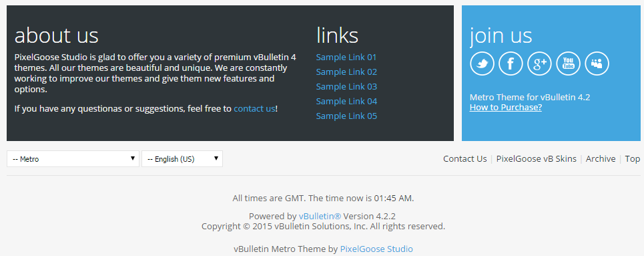
Task: Open PixelGoose vB Skins footer link
Action: click(x=536, y=159)
